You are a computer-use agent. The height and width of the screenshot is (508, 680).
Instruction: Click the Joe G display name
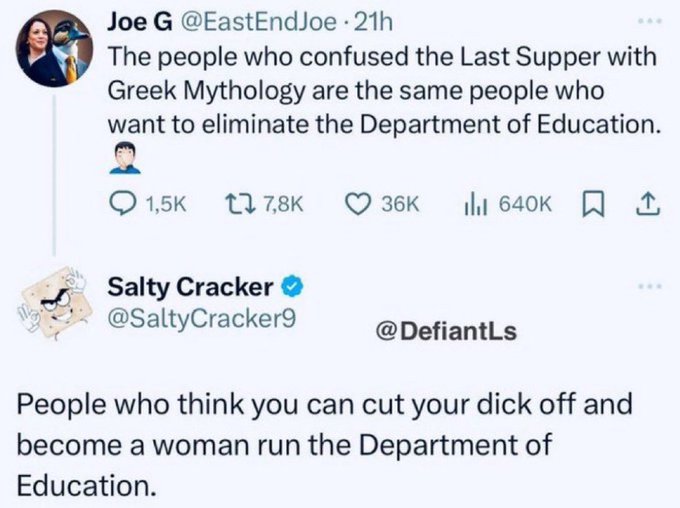pos(140,22)
